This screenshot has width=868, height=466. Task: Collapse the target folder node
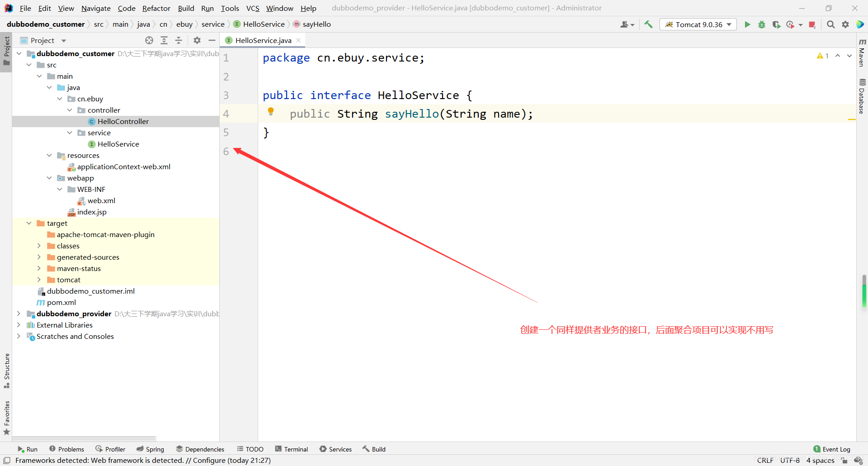pos(29,223)
